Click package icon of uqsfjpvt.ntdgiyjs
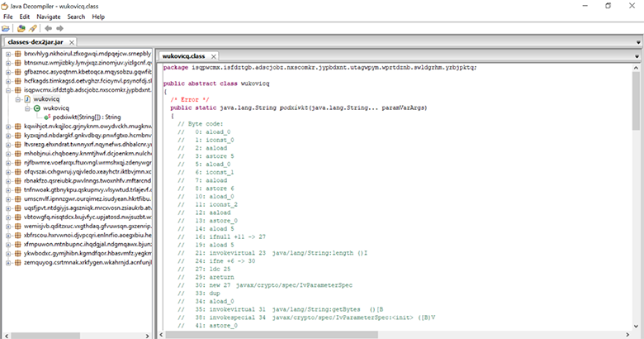Screen dimensions: 644x339 tap(17, 208)
